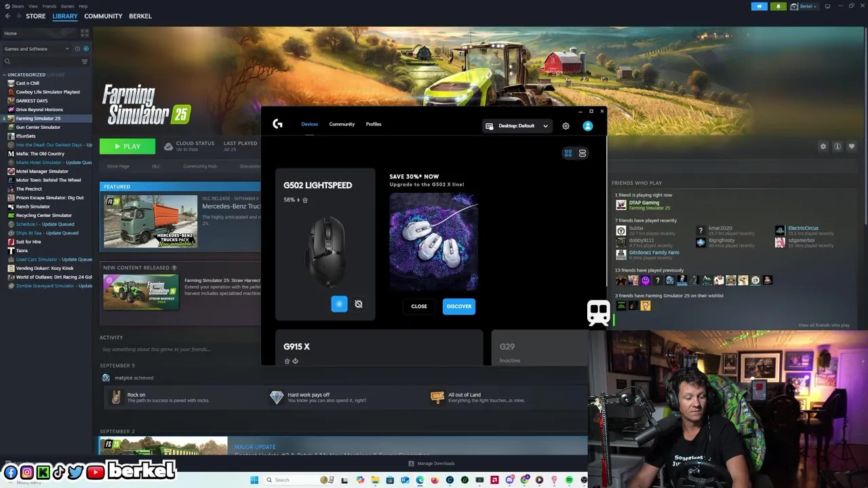Screen dimensions: 868x488
Task: Select Cast n Chill in the library
Action: (x=28, y=83)
